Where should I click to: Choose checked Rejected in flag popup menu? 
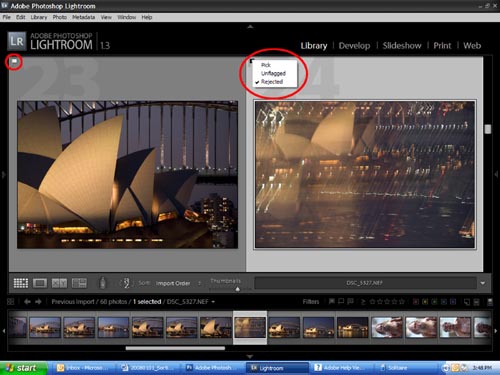point(272,82)
